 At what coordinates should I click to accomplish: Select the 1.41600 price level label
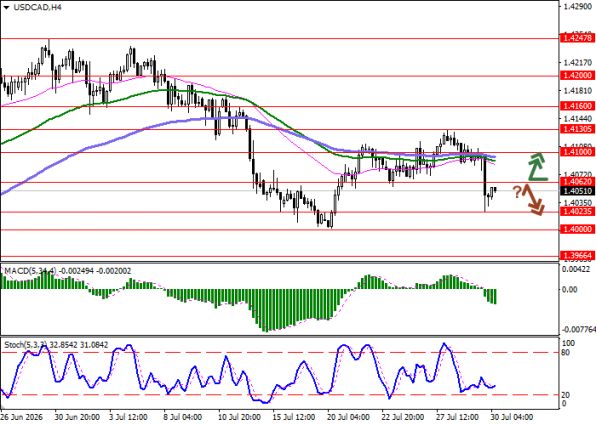pyautogui.click(x=577, y=106)
